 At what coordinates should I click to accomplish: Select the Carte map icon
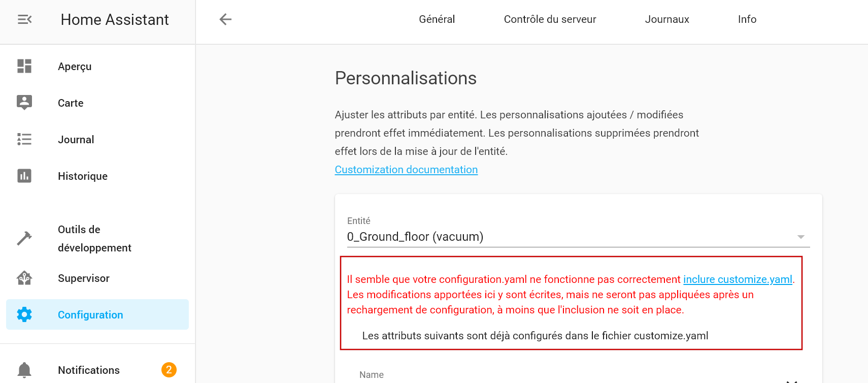click(24, 103)
